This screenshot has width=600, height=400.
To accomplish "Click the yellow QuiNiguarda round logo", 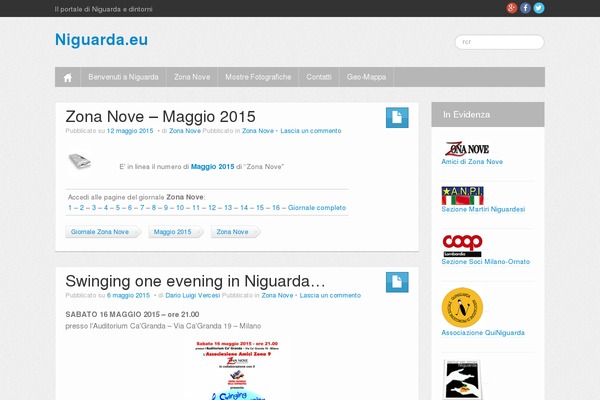I will pos(462,307).
